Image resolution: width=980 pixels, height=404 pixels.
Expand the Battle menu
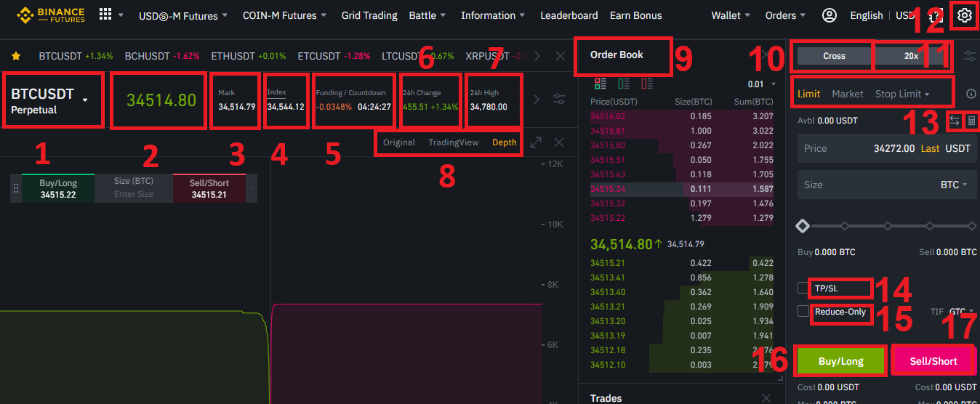[427, 15]
